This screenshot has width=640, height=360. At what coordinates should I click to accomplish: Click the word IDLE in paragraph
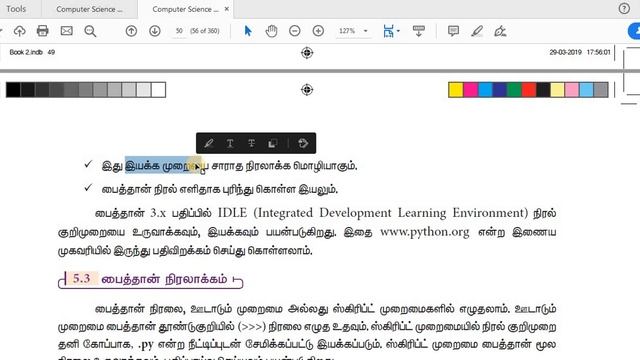(232, 213)
